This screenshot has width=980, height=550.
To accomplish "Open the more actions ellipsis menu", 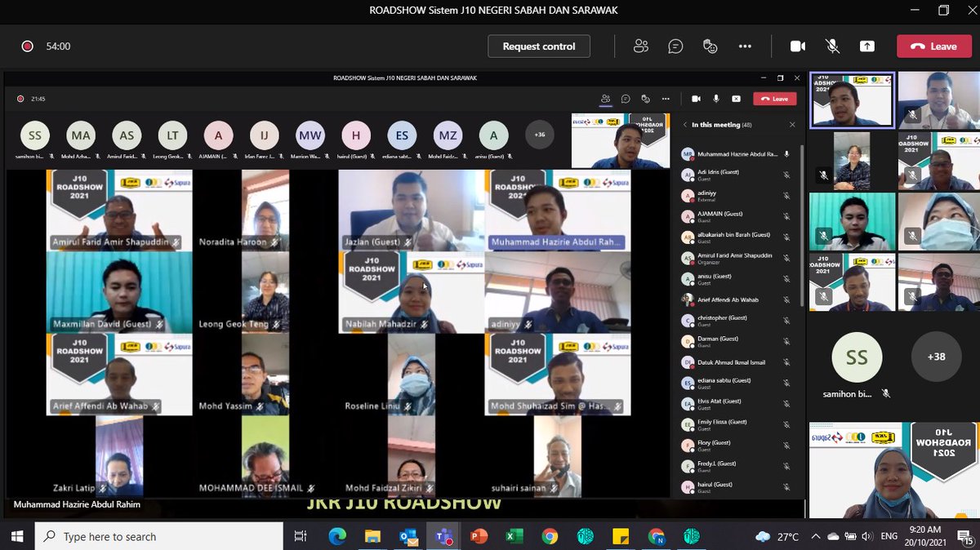I will [x=744, y=46].
